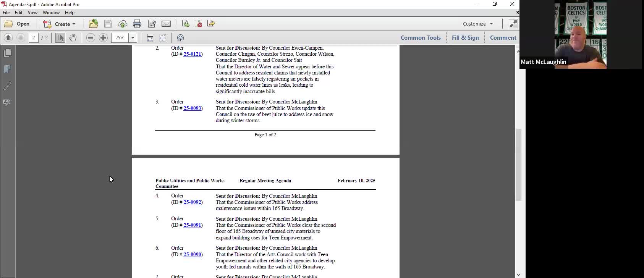Open agenda link ID 25-0091
Screen dimensions: 644x278
click(192, 225)
